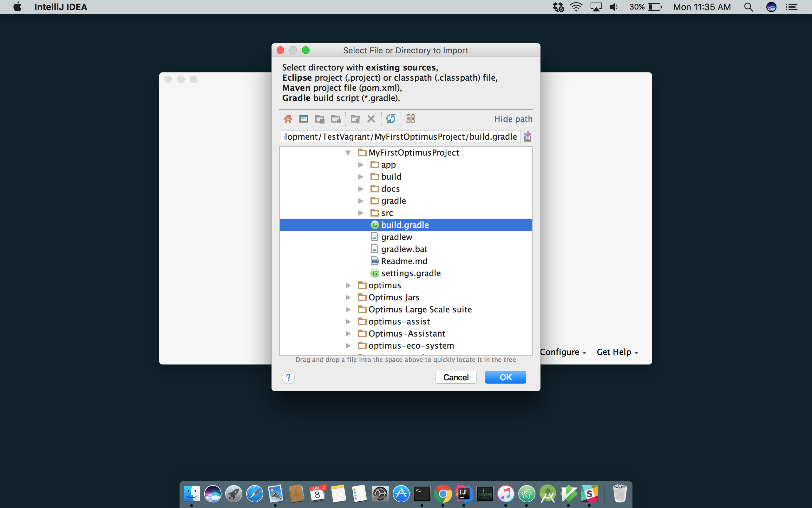Click the Dropbox sync status icon

(x=558, y=7)
